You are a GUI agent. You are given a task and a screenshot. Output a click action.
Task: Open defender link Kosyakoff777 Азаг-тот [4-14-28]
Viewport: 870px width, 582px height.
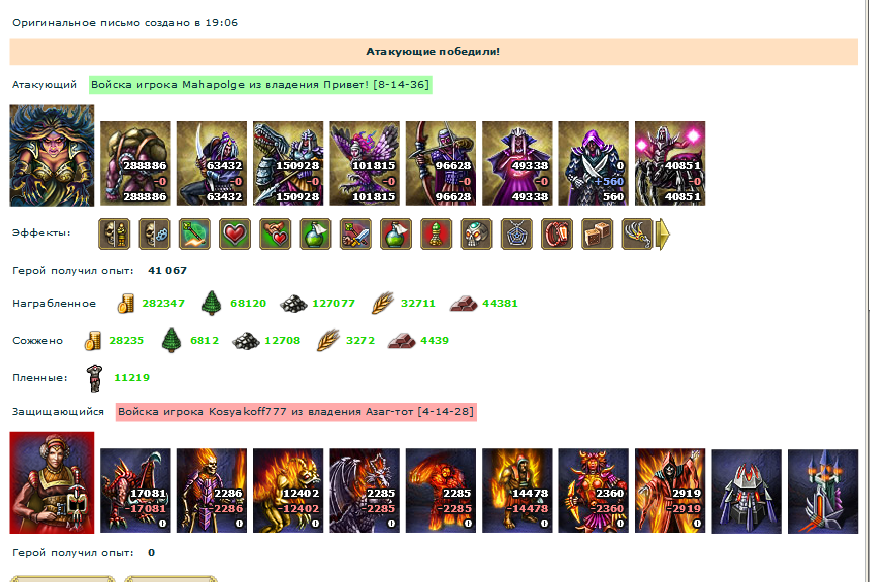296,412
